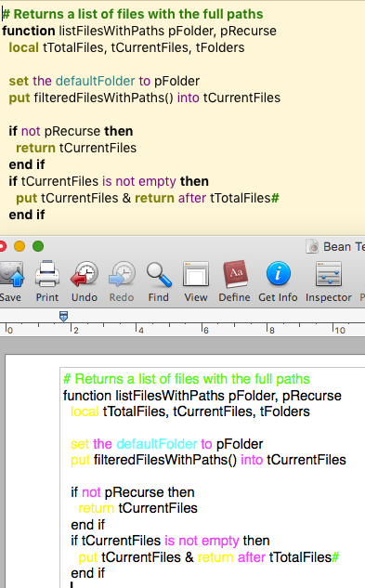Click 'after tTotalFiles#' in top editor
Viewport: 365px width, 588px height.
point(228,198)
